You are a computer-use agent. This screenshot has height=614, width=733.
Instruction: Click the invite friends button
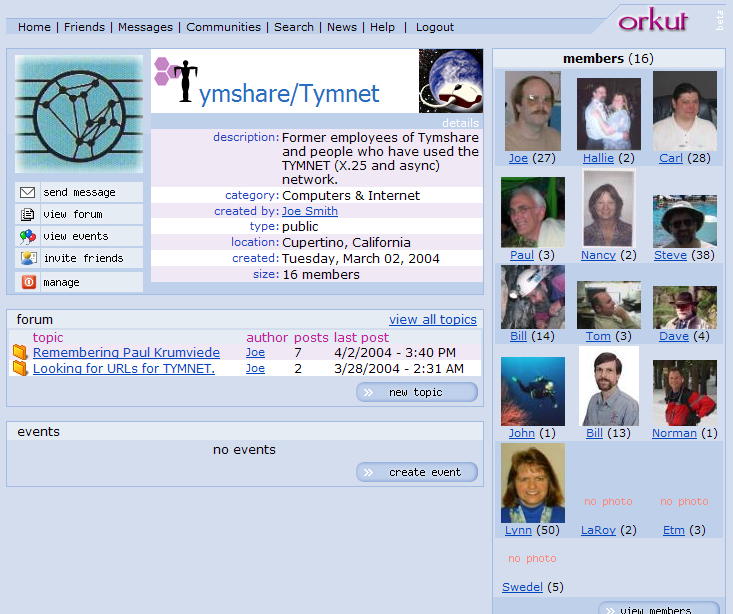point(79,258)
